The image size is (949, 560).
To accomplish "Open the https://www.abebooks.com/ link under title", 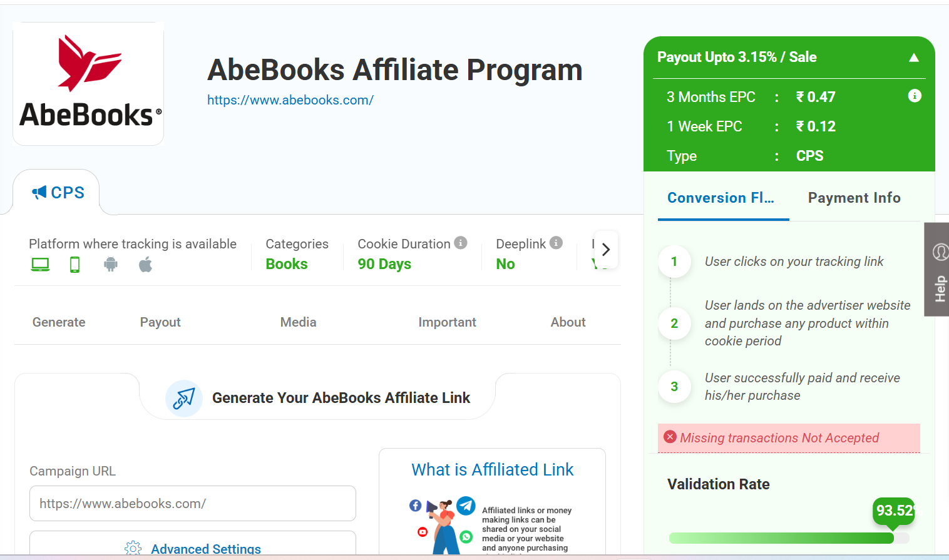I will [x=290, y=100].
